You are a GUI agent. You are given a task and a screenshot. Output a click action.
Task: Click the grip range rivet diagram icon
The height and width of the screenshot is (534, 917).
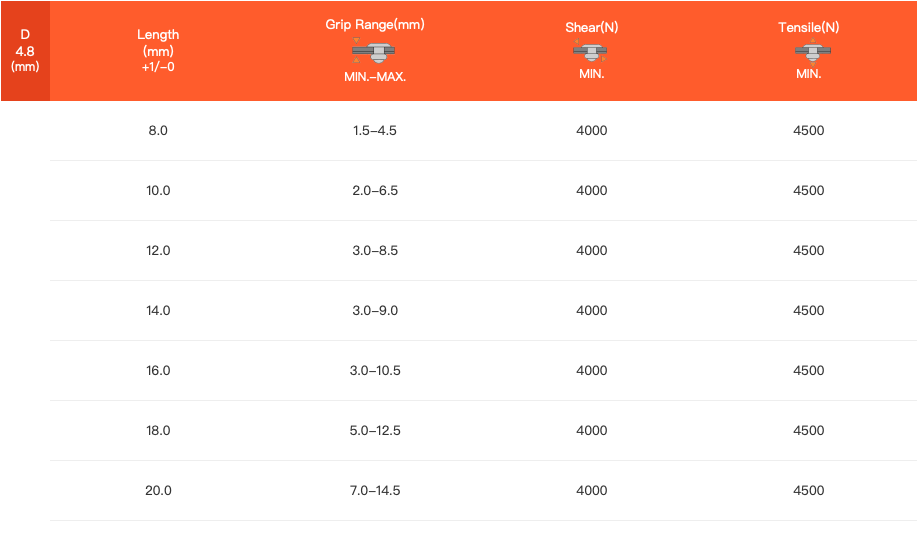point(374,51)
